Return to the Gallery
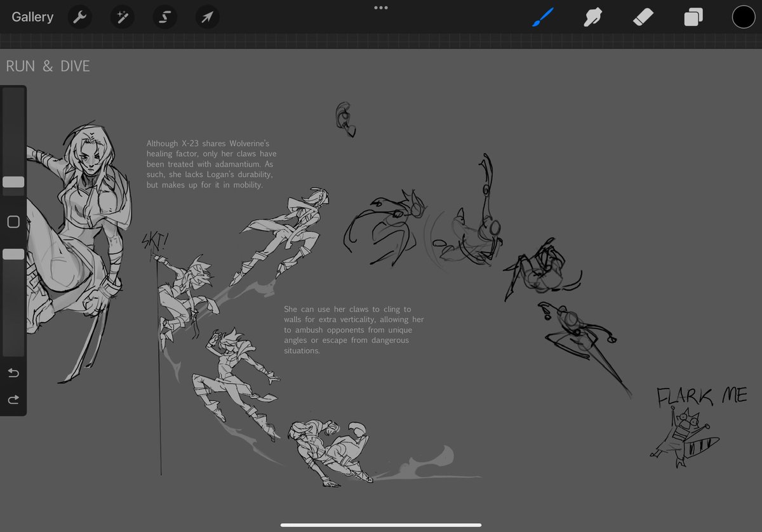The height and width of the screenshot is (532, 762). (x=32, y=17)
